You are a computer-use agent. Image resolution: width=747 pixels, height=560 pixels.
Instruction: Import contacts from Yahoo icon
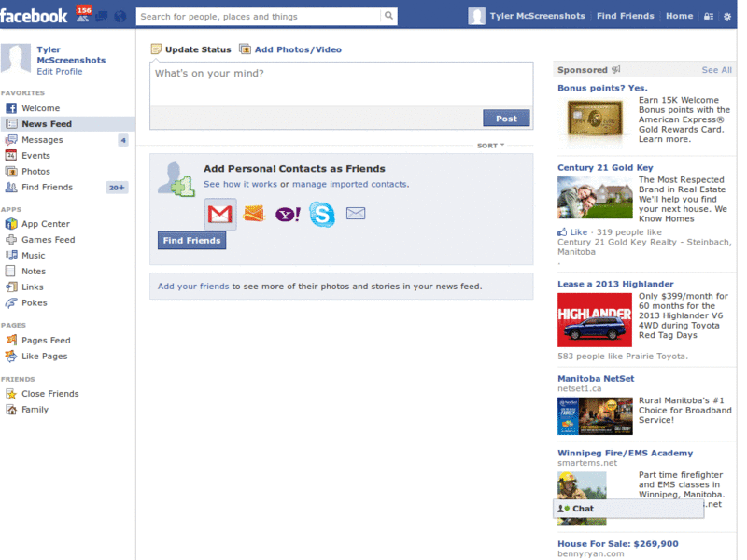point(288,215)
